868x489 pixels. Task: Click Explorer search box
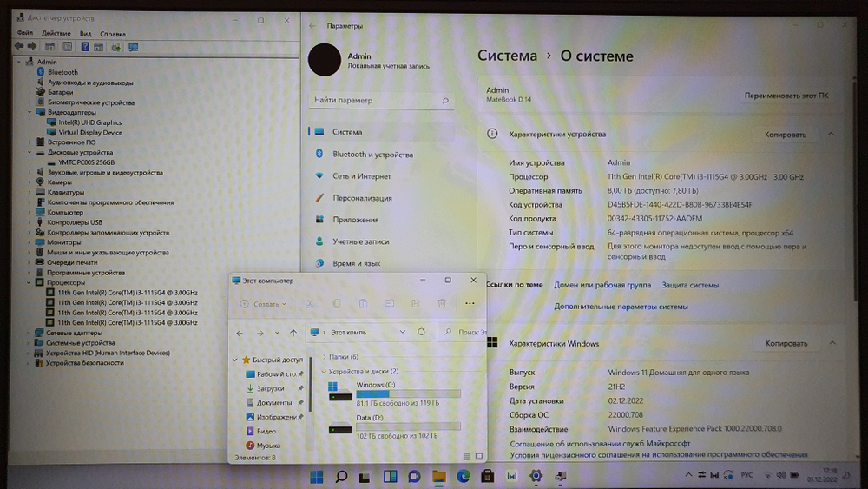pos(463,332)
